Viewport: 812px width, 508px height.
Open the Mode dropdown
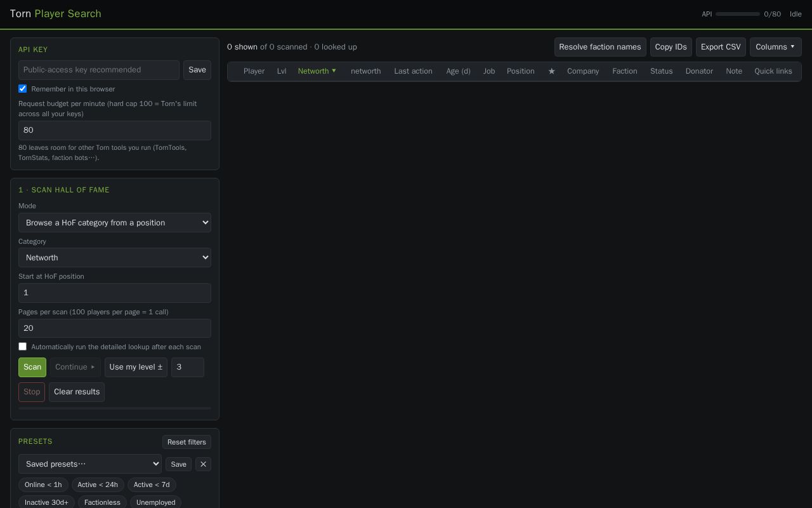[x=115, y=223]
